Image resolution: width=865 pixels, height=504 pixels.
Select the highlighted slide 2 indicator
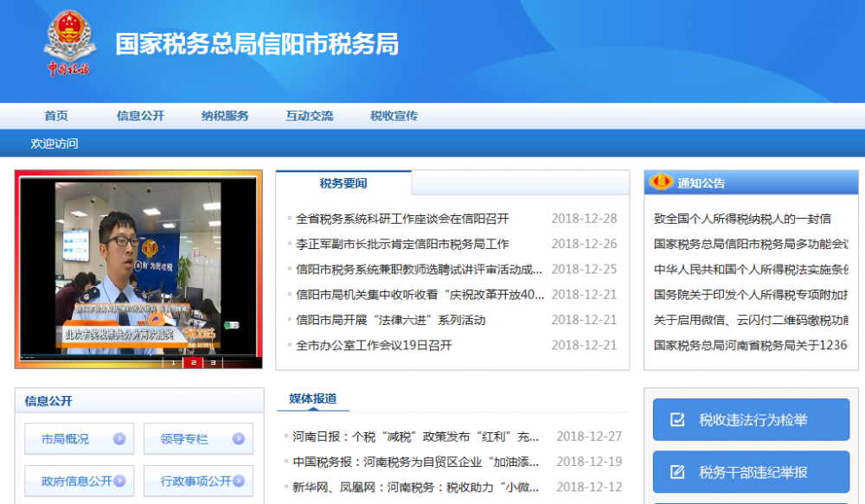(x=194, y=364)
